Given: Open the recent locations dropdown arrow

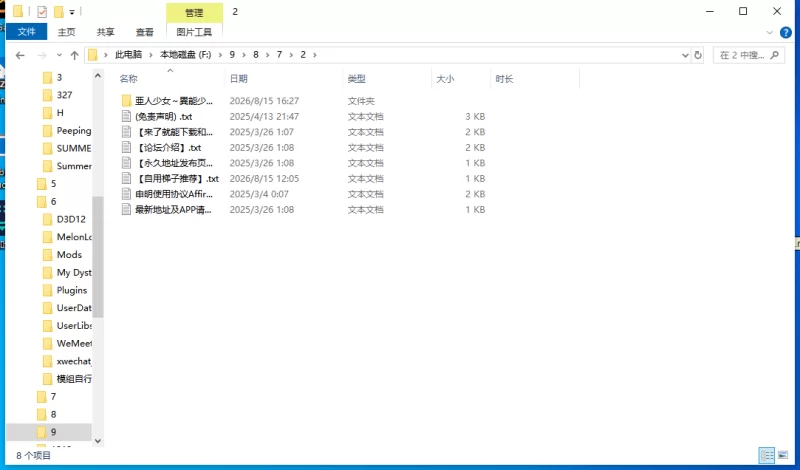Looking at the screenshot, I should pyautogui.click(x=59, y=55).
